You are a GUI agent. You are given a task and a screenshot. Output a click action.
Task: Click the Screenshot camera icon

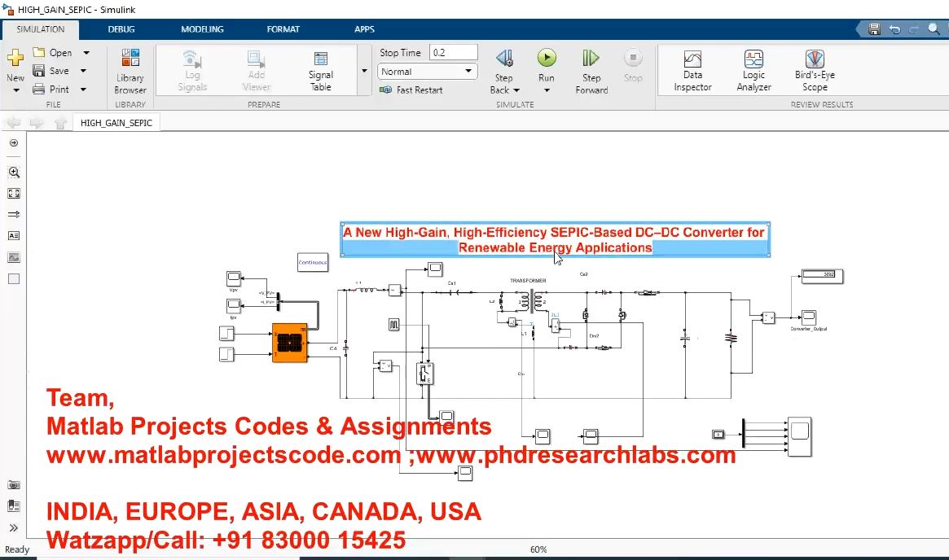14,485
